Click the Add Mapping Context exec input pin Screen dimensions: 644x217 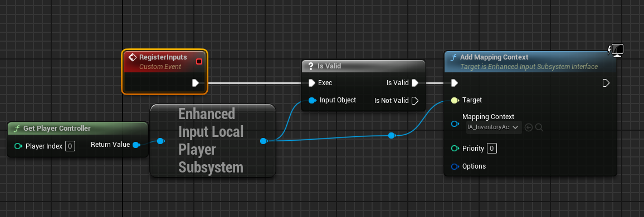(x=454, y=83)
